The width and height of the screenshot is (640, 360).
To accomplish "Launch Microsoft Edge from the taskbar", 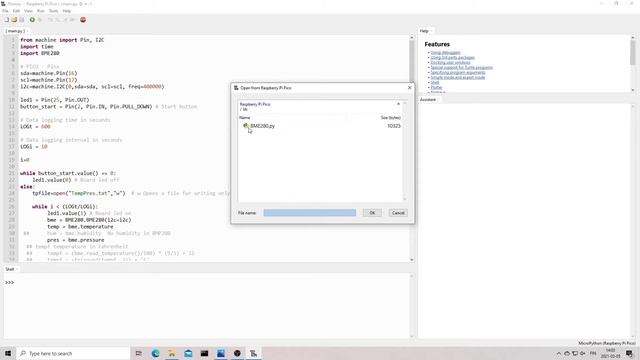I will (156, 353).
